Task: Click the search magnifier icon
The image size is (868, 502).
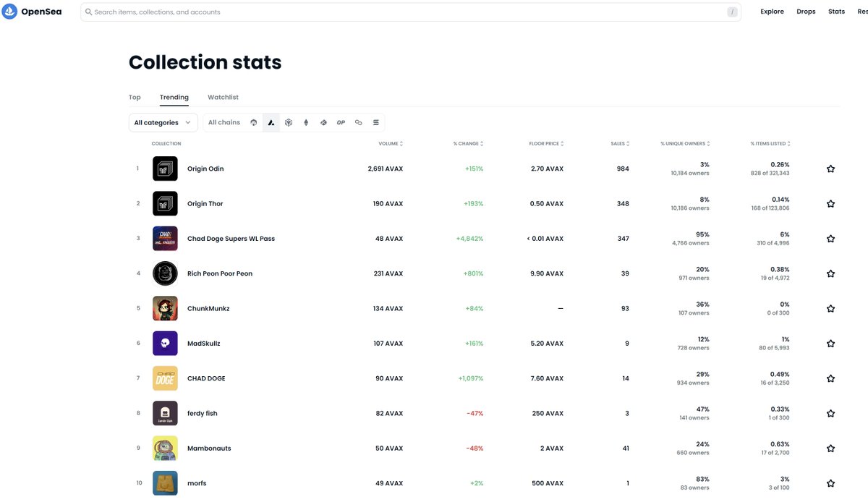Action: click(89, 12)
